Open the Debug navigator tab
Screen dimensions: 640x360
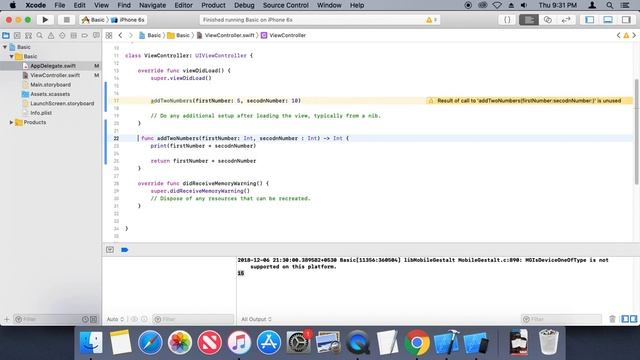pos(73,36)
